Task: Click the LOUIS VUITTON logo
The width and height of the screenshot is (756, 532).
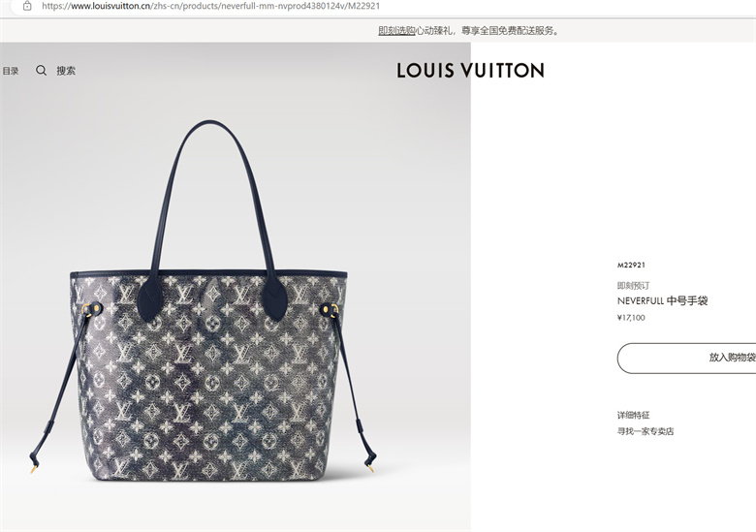Action: coord(471,71)
